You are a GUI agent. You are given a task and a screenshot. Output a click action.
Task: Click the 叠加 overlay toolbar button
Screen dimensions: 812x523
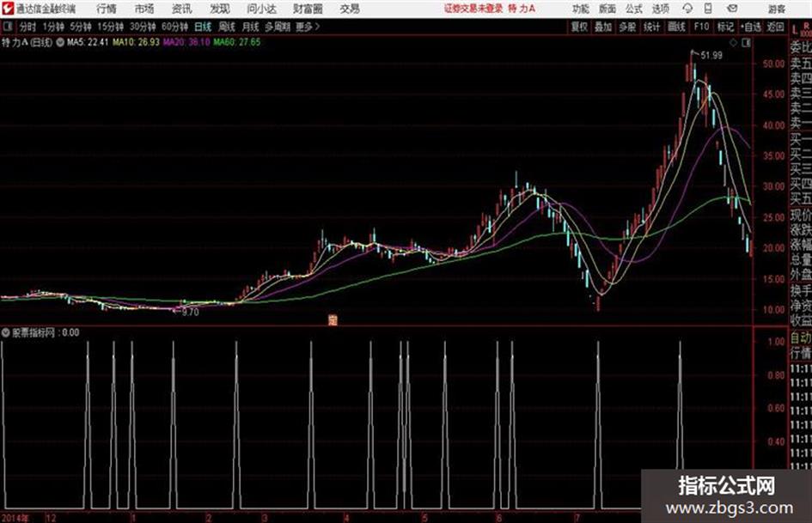tap(603, 27)
